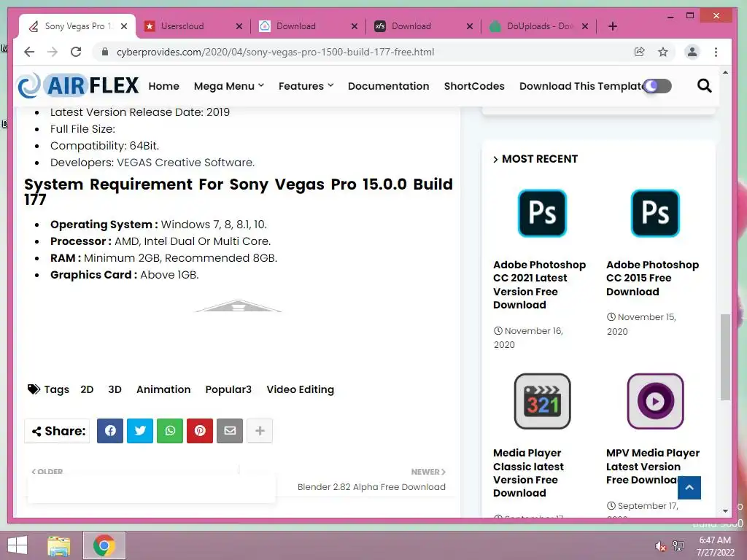Click Photoshop CC 2021 Ps thumbnail
The image size is (747, 560).
click(542, 213)
